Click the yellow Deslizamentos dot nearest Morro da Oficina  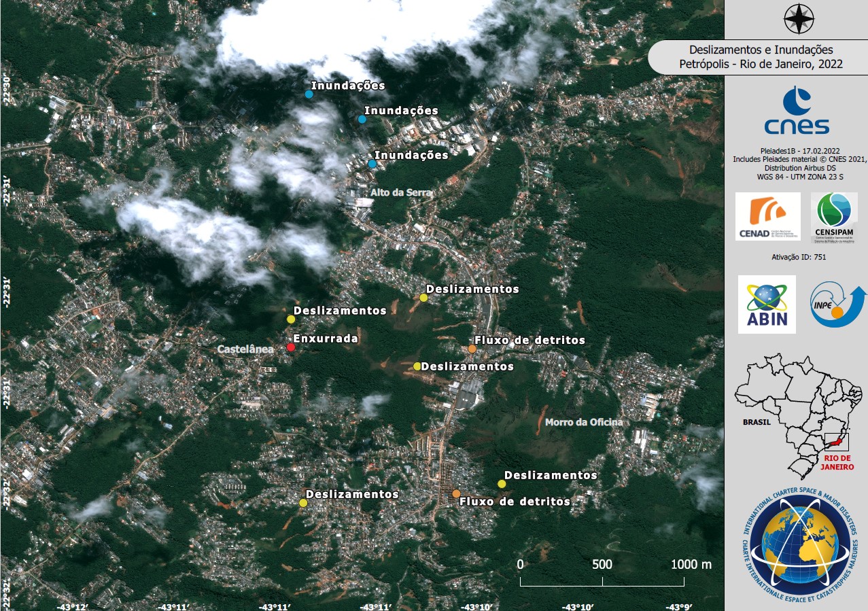[502, 484]
